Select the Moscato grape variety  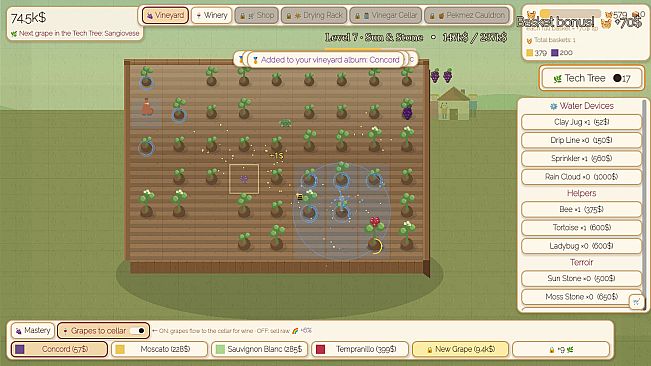click(x=159, y=349)
